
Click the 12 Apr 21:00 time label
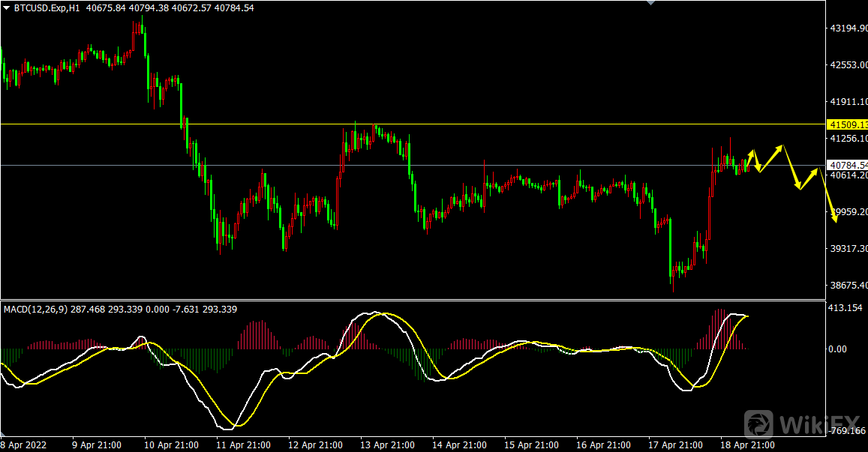315,445
